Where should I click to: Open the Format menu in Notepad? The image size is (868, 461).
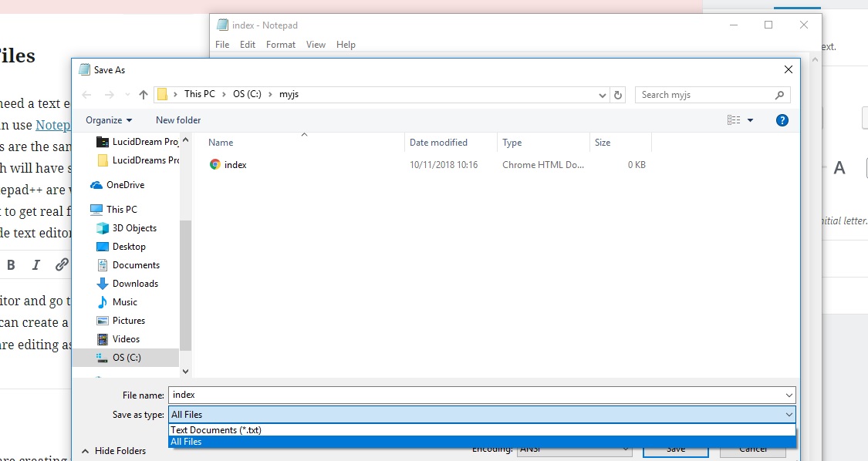[x=280, y=44]
